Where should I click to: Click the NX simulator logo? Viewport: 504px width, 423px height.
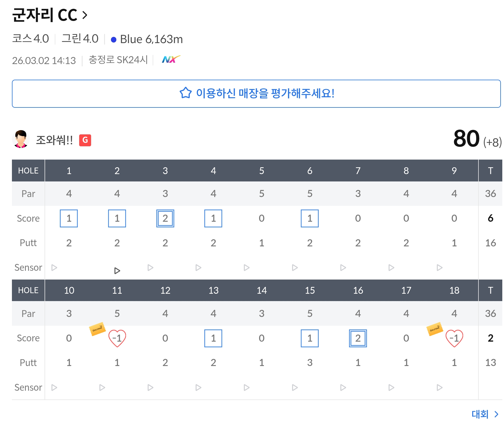tap(171, 59)
